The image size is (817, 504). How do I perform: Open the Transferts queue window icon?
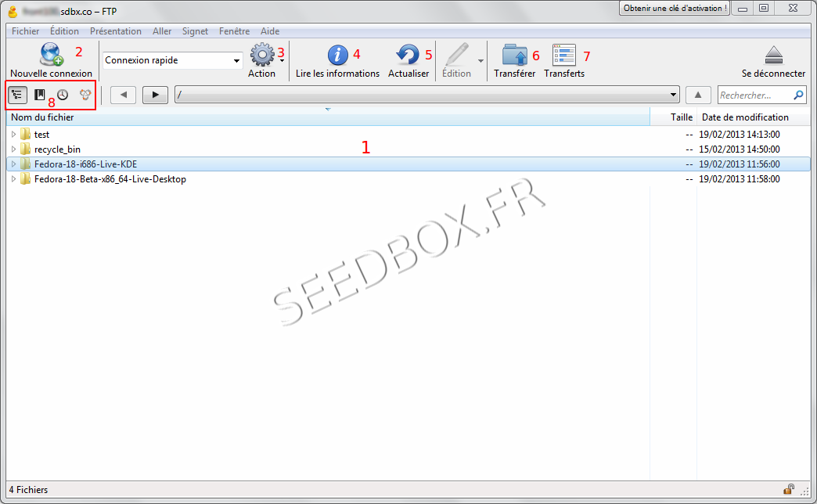pos(563,55)
